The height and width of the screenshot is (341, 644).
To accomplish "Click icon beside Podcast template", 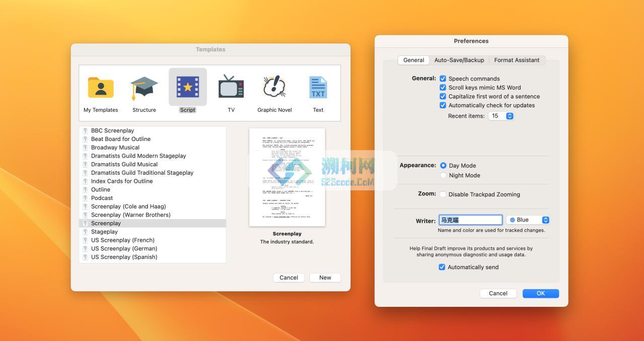I will coord(86,198).
